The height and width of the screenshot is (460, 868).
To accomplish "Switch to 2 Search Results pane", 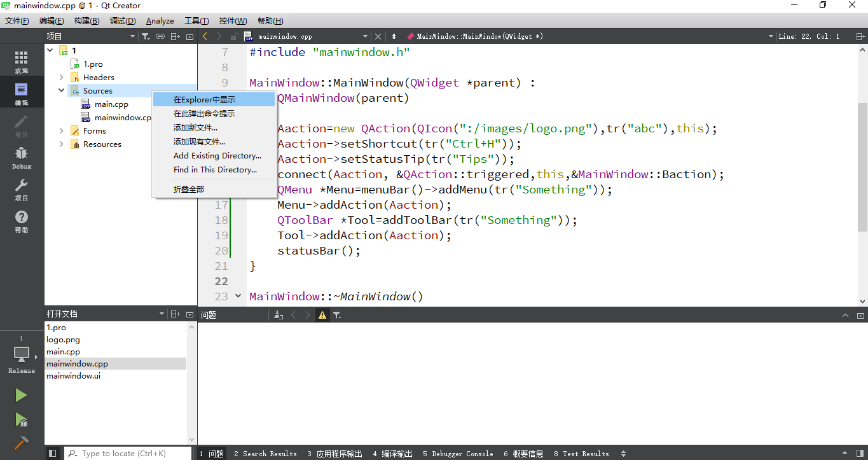I will 265,454.
